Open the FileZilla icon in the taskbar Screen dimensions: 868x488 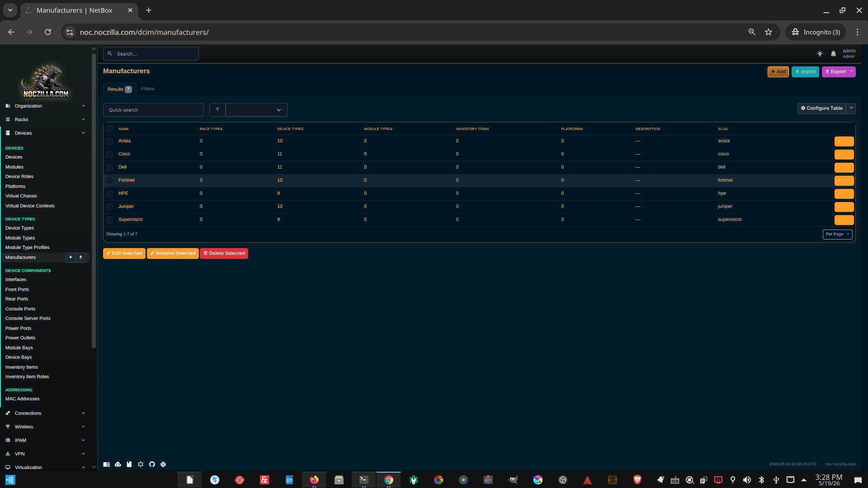coord(264,480)
